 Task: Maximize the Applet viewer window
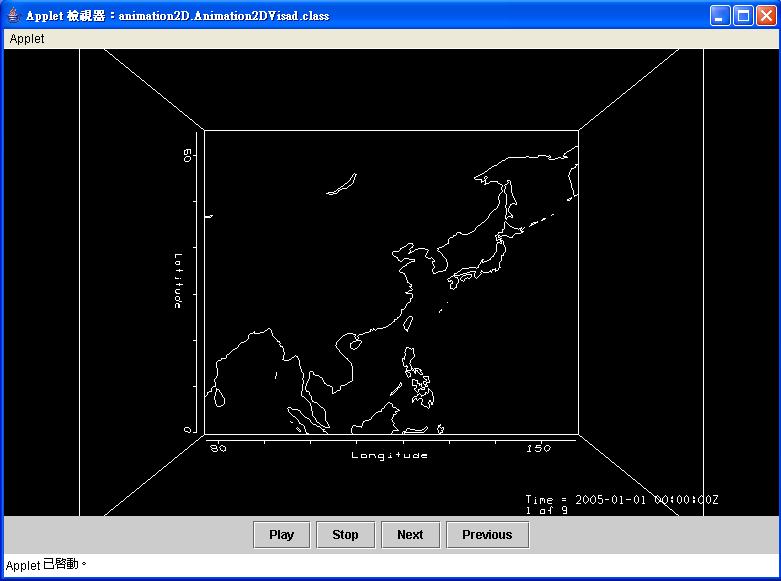pos(743,15)
